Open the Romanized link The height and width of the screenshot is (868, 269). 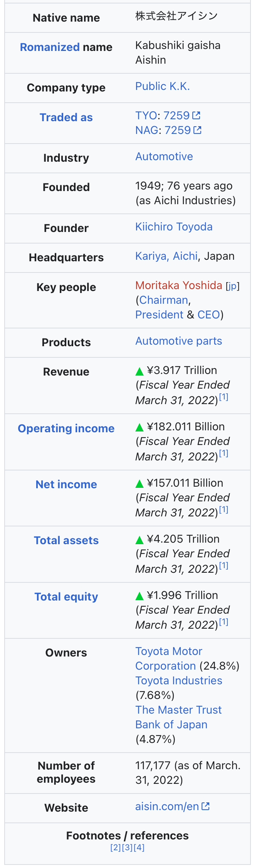[x=50, y=47]
